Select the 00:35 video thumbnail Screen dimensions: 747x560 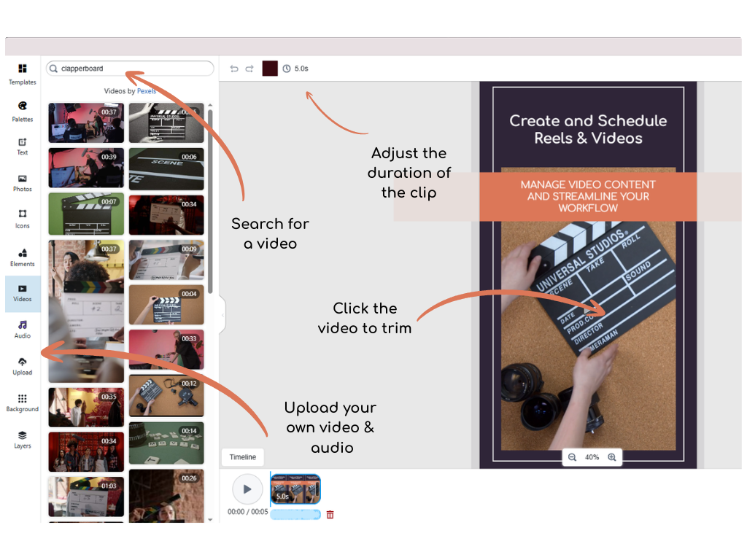86,407
